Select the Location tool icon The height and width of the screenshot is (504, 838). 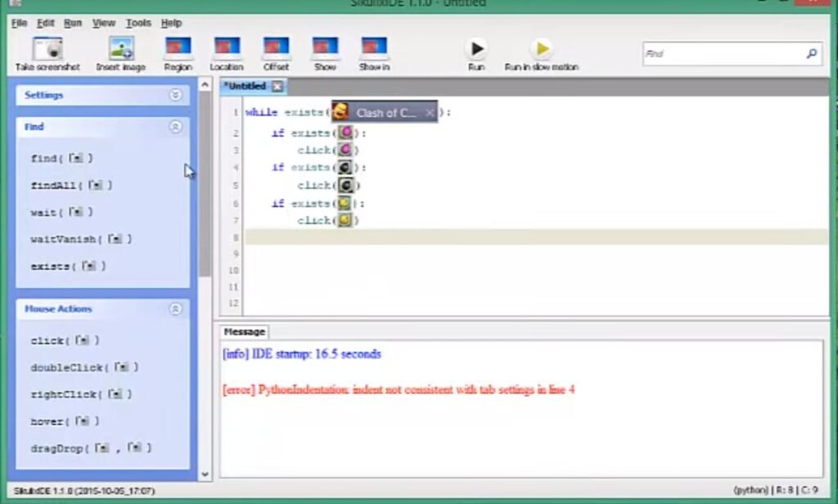[227, 47]
